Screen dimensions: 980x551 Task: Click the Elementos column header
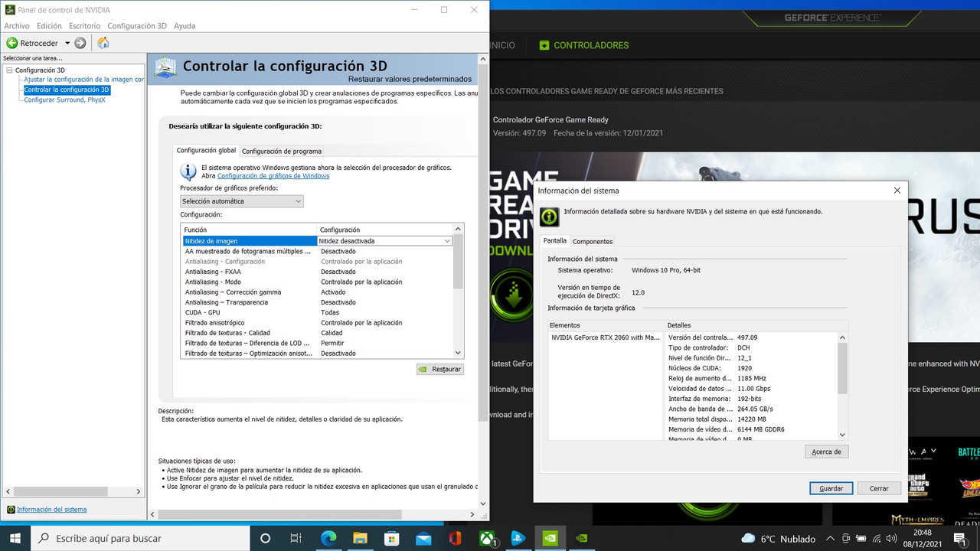click(606, 325)
